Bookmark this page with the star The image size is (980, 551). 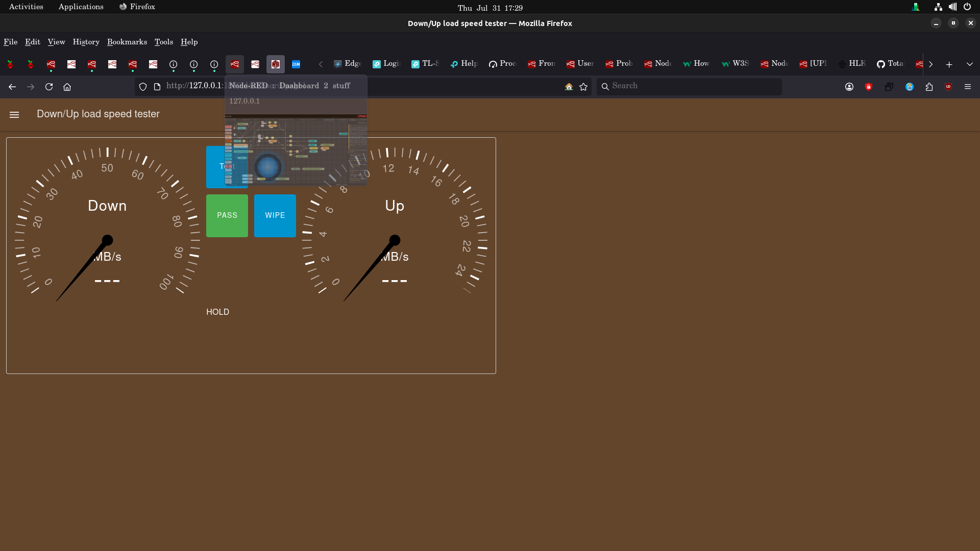click(583, 87)
